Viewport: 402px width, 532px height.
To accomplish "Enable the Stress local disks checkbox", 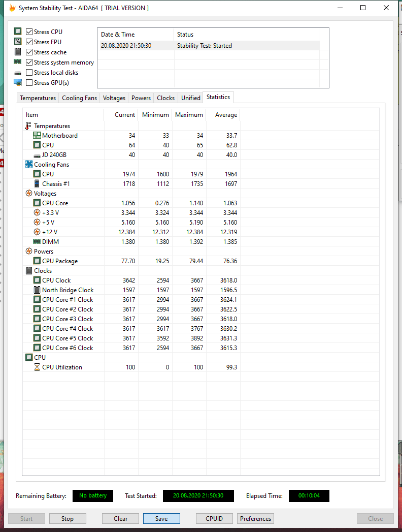I will point(29,73).
